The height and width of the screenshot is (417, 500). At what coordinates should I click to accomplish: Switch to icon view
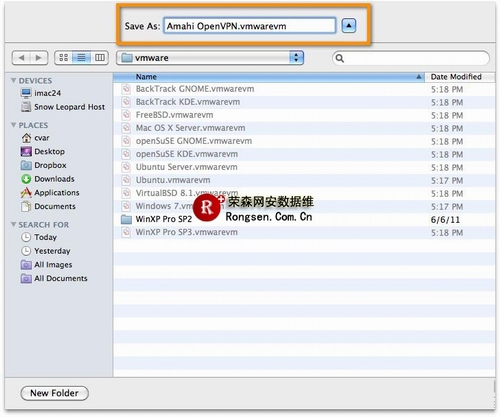coord(63,58)
